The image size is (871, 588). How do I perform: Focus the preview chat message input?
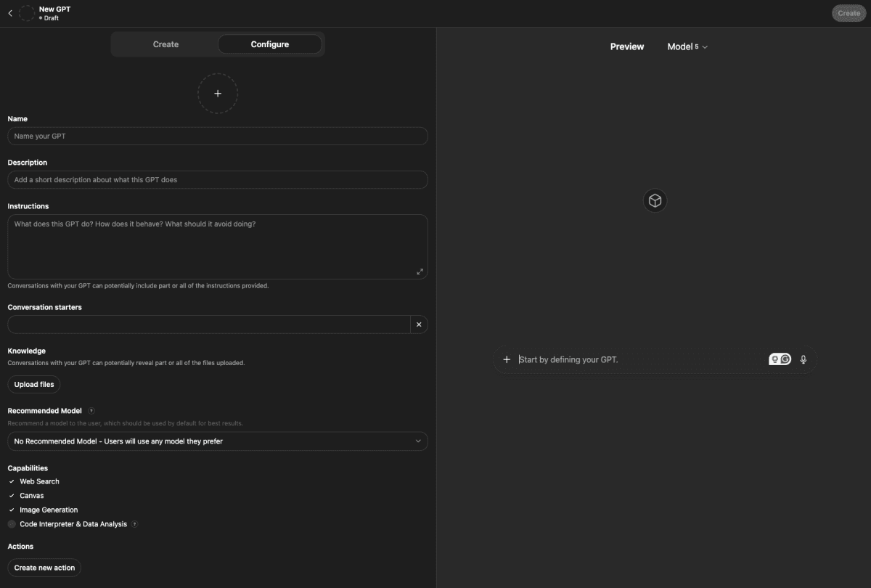tap(642, 359)
